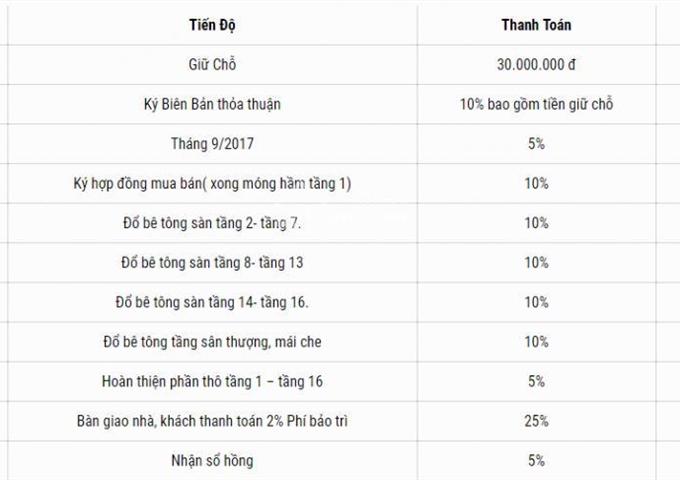The width and height of the screenshot is (680, 480).
Task: Select the "Hoàn thiện phần thô" row text
Action: (x=211, y=381)
